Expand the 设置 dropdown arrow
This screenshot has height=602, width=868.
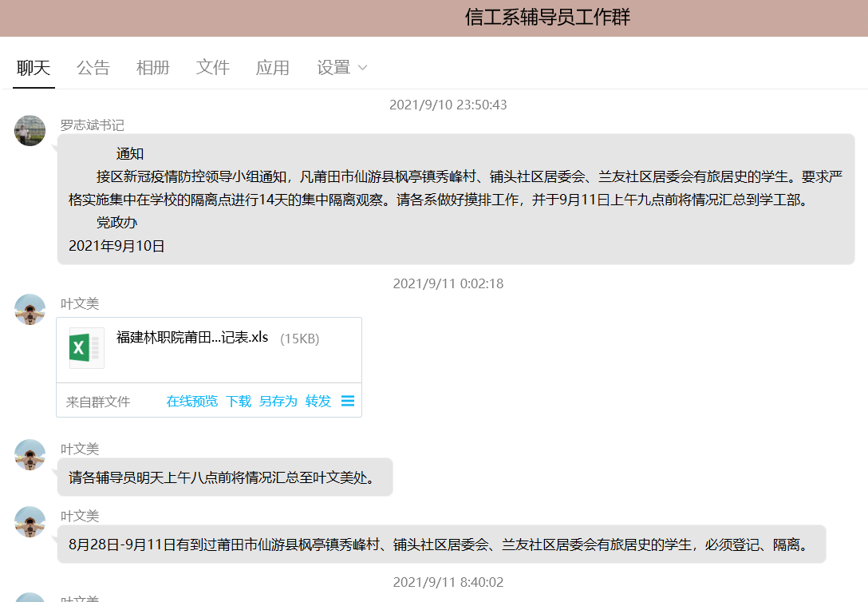click(362, 68)
